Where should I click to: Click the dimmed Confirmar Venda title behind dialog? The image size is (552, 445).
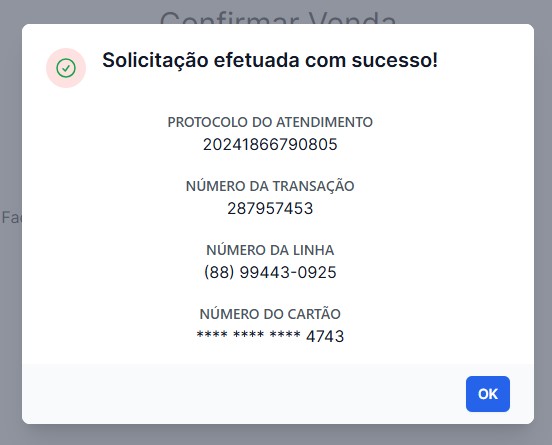tap(278, 18)
